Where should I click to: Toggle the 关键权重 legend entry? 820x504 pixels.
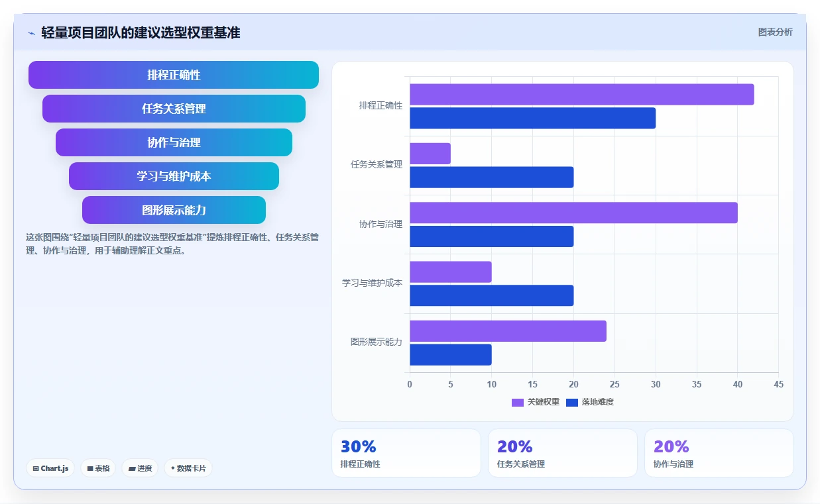pos(536,402)
